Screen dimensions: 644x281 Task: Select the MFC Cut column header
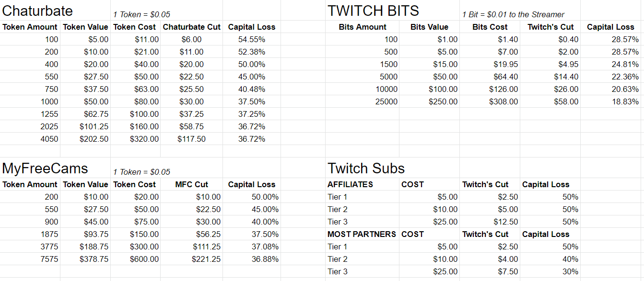tap(192, 184)
